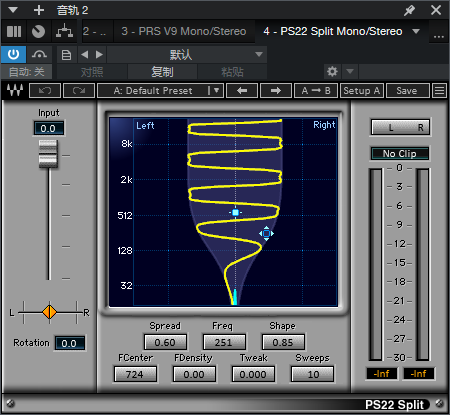
Task: Reset the No Clip indicator
Action: tap(400, 154)
